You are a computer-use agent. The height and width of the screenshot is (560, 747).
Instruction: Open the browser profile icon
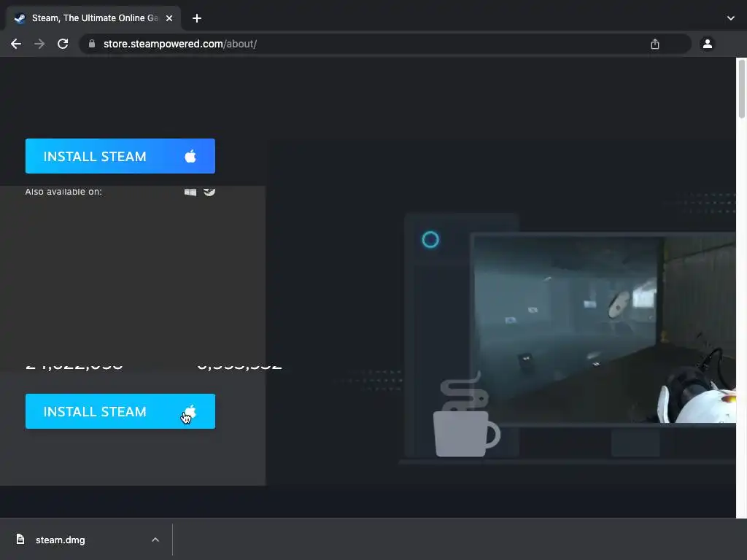coord(708,44)
